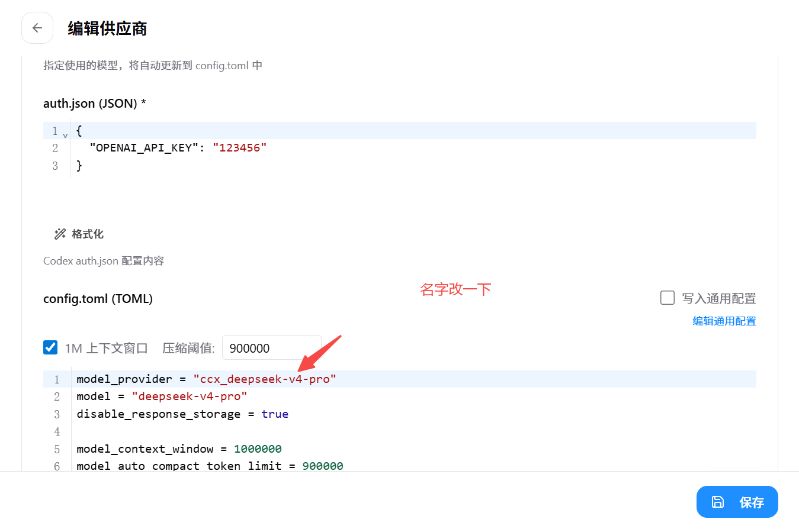Click the 格式化 button label
This screenshot has height=532, width=799.
click(x=88, y=234)
